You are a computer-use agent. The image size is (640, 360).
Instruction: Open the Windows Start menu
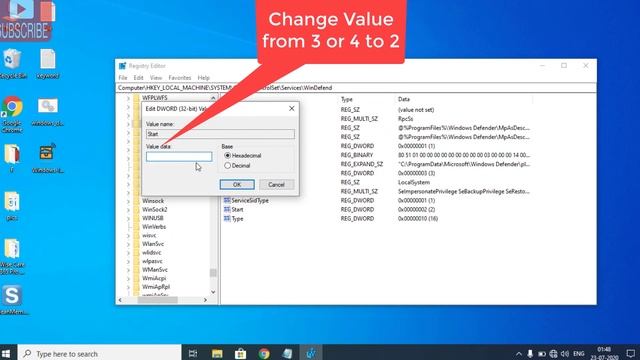(x=6, y=353)
